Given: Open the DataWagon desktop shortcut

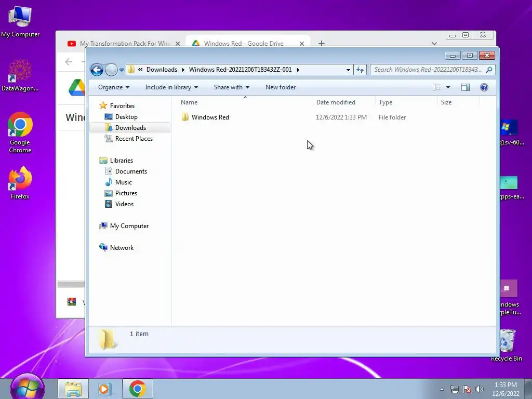Looking at the screenshot, I should (20, 75).
